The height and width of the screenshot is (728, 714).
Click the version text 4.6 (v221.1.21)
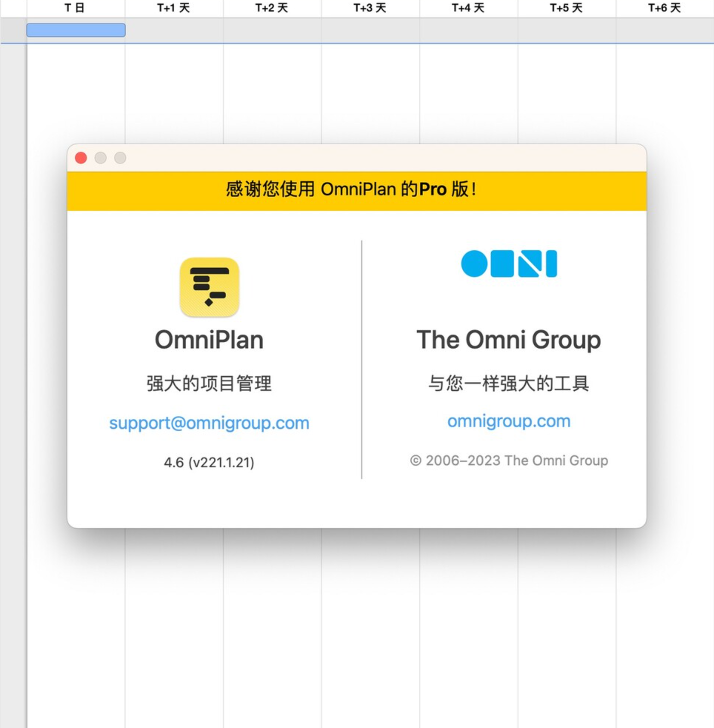point(209,462)
